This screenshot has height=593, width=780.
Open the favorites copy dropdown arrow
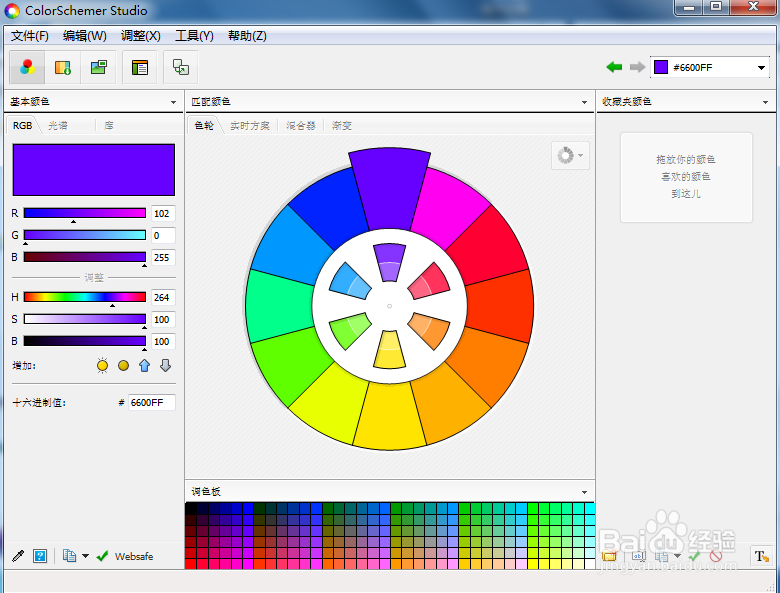[677, 556]
